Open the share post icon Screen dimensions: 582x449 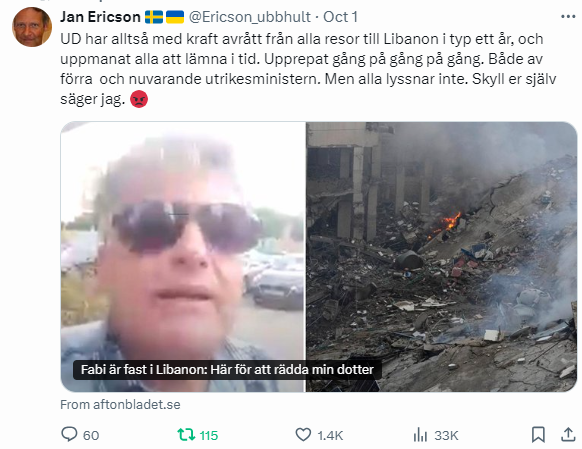(568, 435)
